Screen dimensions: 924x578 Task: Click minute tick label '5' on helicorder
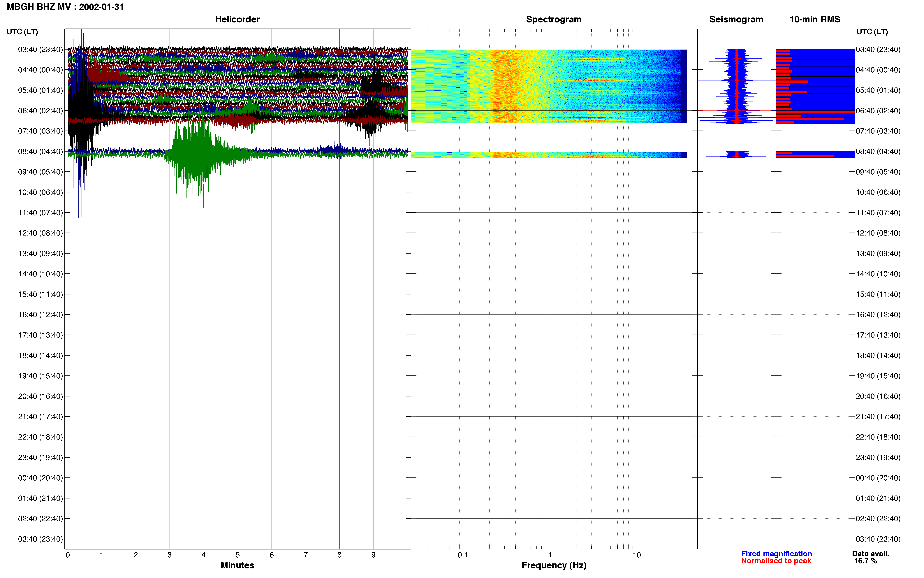[238, 555]
